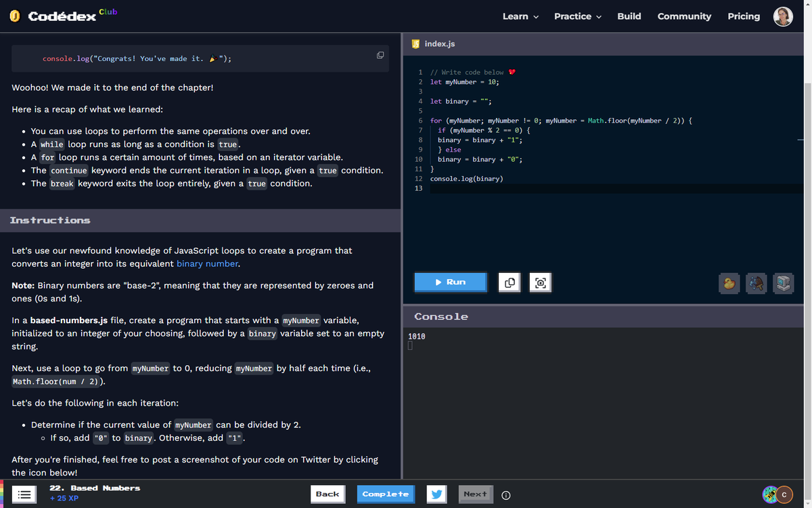Viewport: 812px width, 508px height.
Task: Mark the exercise as Complete
Action: click(x=386, y=494)
